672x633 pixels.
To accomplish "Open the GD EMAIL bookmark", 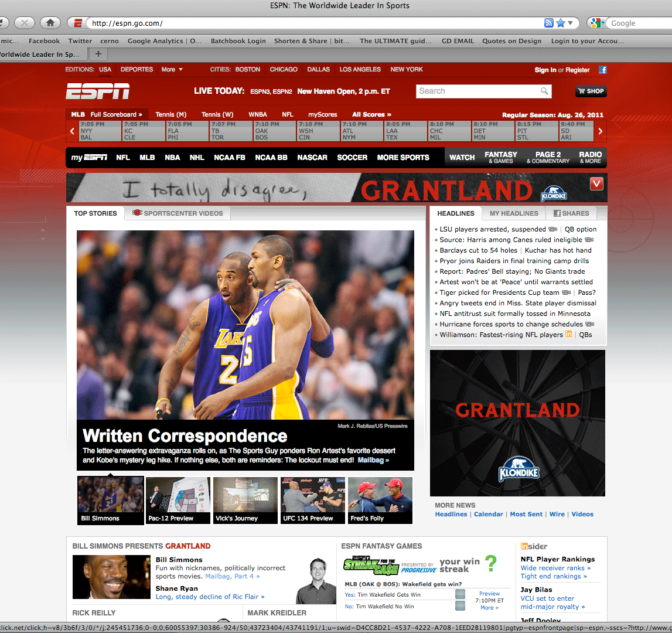I will (458, 41).
